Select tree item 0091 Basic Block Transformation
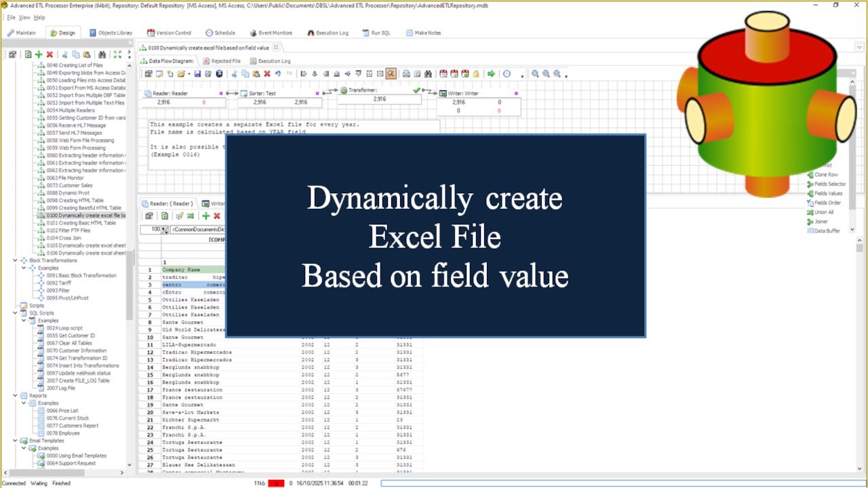 tap(81, 276)
